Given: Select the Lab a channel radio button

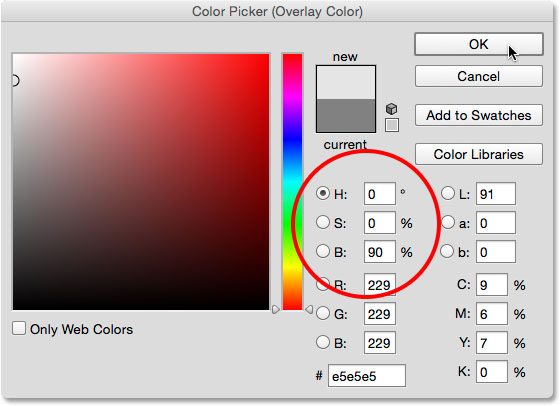Looking at the screenshot, I should coord(448,222).
